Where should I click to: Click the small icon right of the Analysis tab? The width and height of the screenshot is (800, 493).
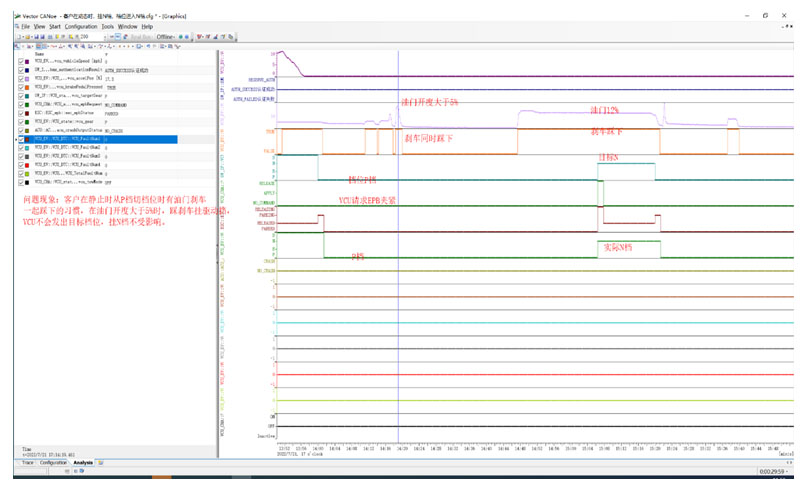[x=98, y=463]
